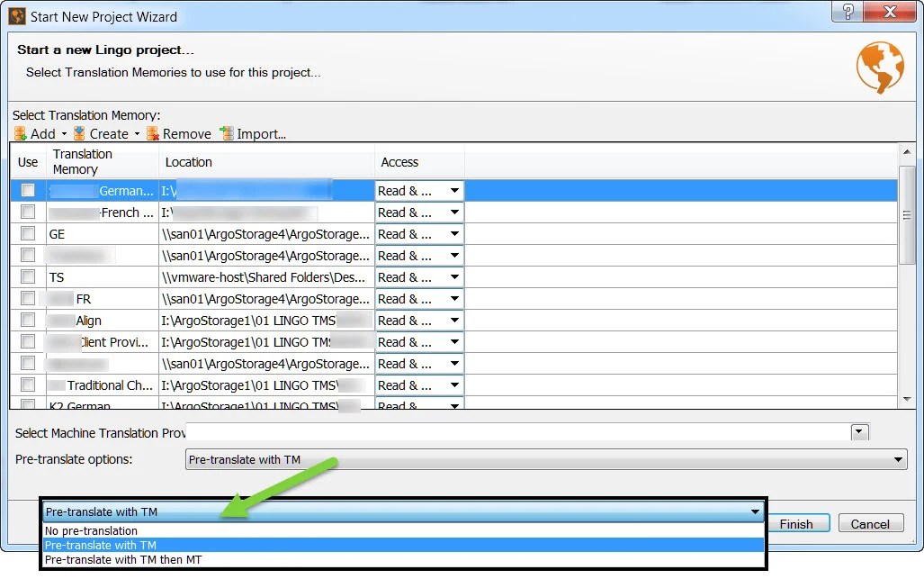Select the GE translation memory name
This screenshot has width=924, height=579.
tap(58, 235)
